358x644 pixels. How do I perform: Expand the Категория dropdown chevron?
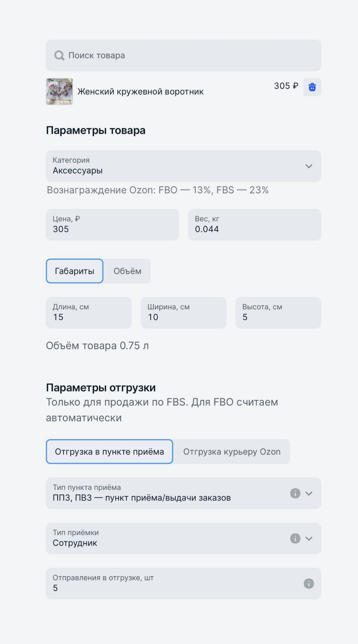click(309, 166)
